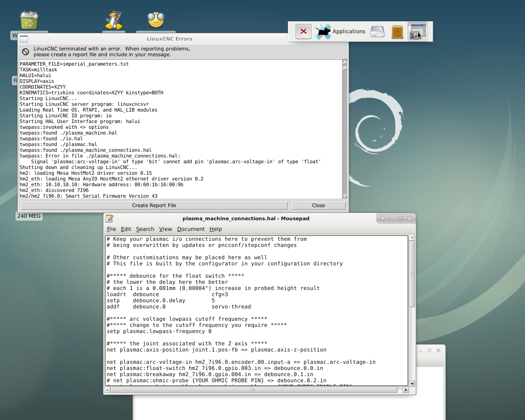Click the error stop icon in LinuxCNC Errors
Screen dimensions: 525x420
click(25, 52)
